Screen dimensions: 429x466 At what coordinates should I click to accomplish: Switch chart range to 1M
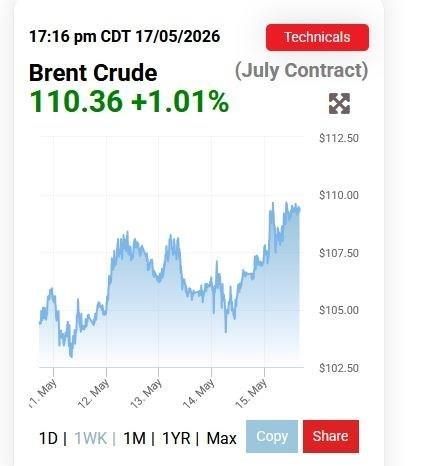pyautogui.click(x=134, y=438)
